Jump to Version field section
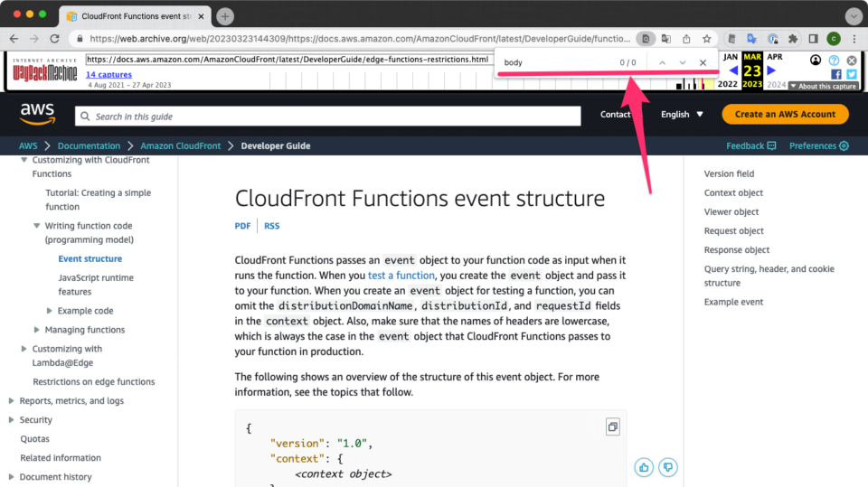Viewport: 868px width, 487px height. point(729,173)
